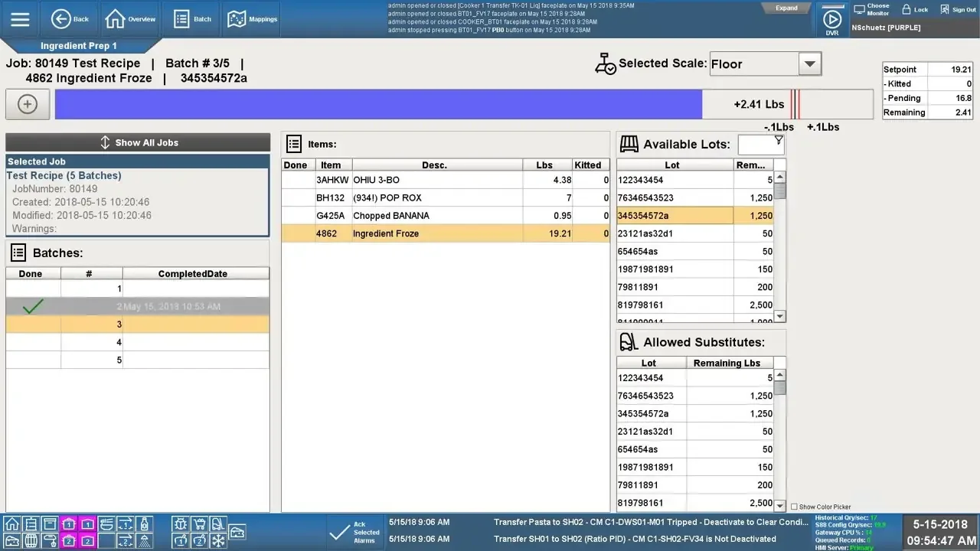Click the Batches list icon

pos(18,253)
